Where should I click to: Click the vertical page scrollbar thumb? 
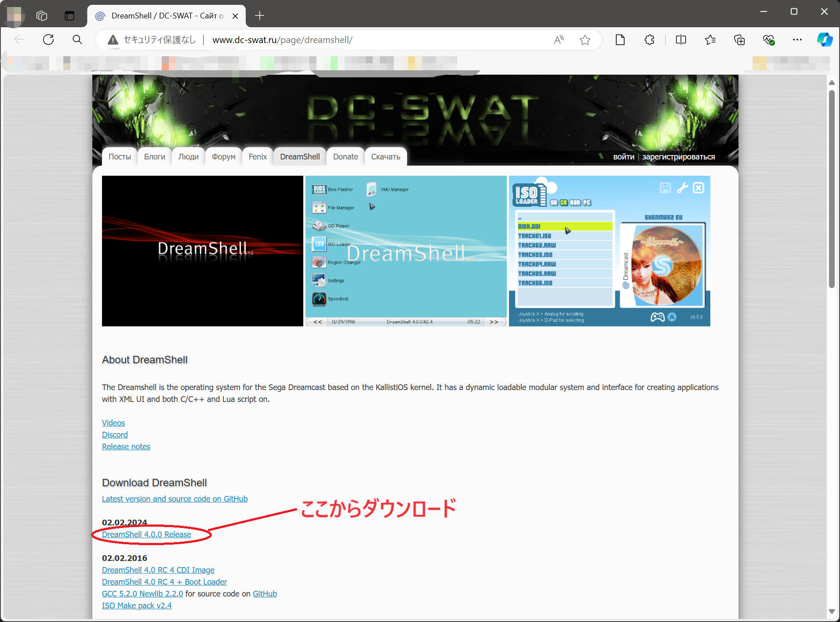[x=831, y=189]
